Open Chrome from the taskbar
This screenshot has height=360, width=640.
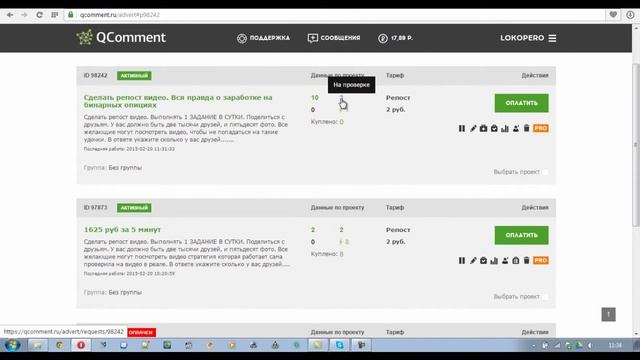[x=60, y=345]
